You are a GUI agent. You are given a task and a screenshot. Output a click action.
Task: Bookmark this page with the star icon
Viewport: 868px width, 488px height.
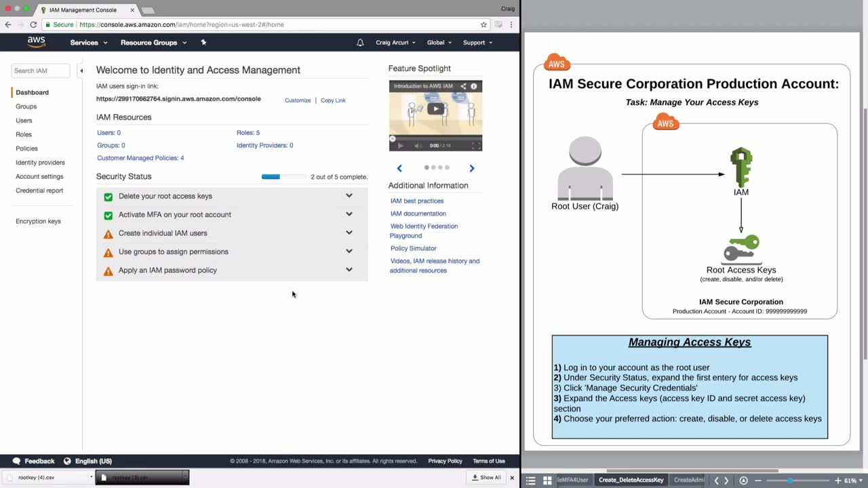coord(484,24)
